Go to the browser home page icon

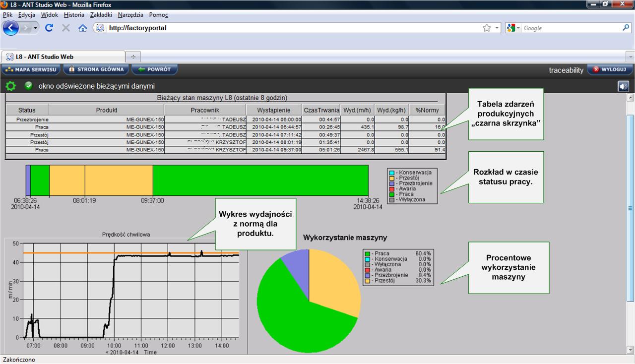point(83,28)
